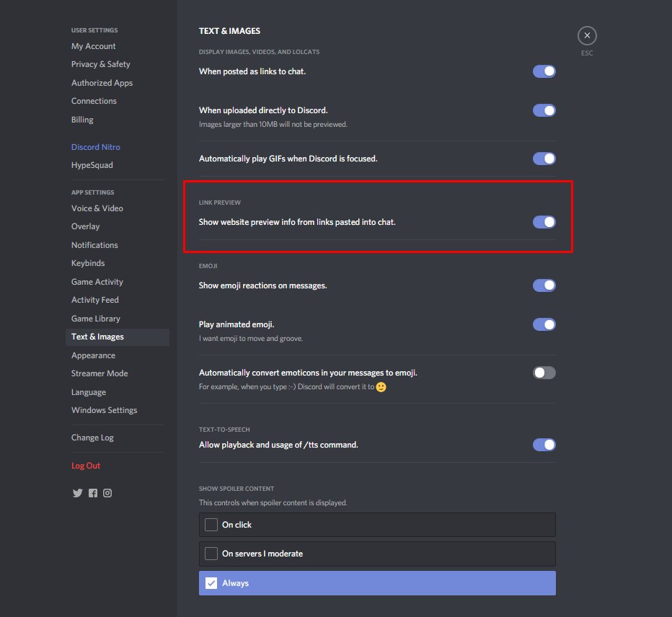The image size is (672, 617).
Task: Go to Authorized Apps
Action: pos(102,83)
